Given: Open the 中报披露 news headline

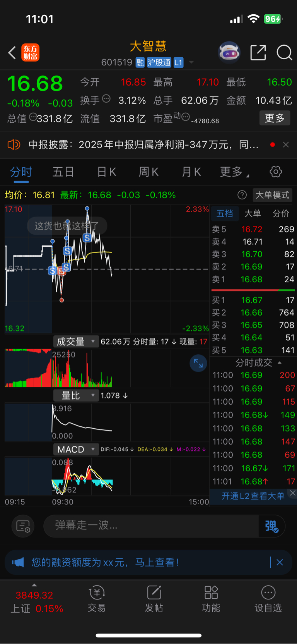Looking at the screenshot, I should click(143, 145).
